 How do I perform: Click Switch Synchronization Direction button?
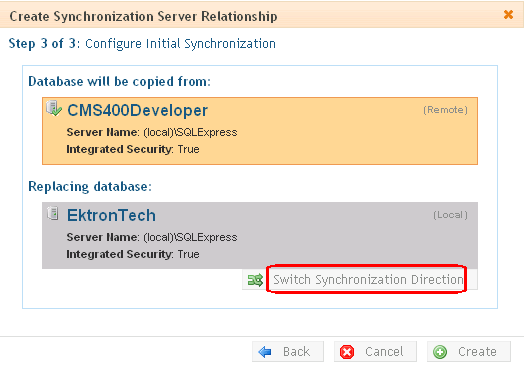360,279
